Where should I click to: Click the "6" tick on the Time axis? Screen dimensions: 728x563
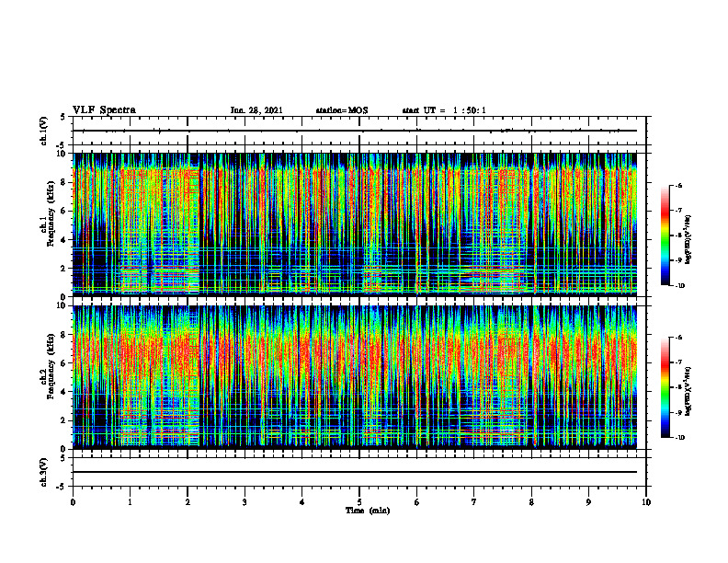[x=417, y=502]
